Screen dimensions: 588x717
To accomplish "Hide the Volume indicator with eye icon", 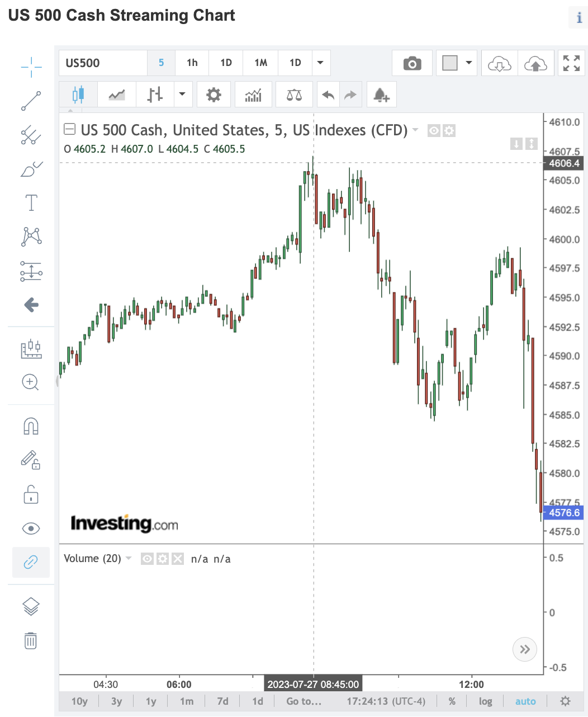I will tap(147, 559).
